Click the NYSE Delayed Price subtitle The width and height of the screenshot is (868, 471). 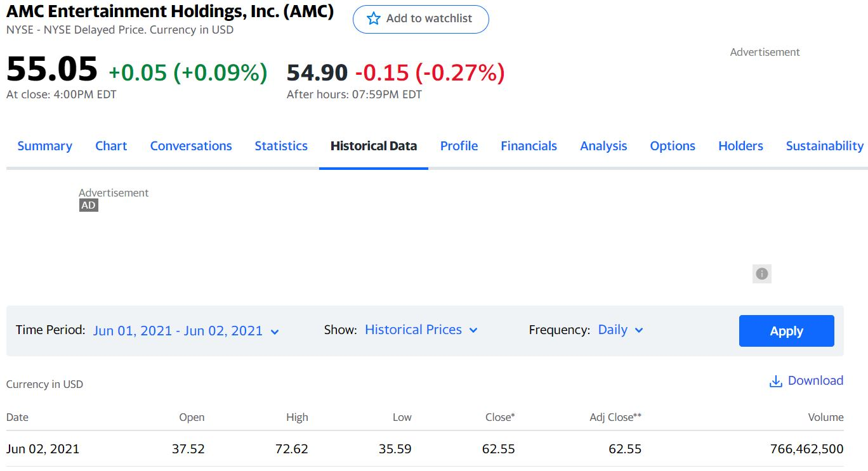(120, 30)
